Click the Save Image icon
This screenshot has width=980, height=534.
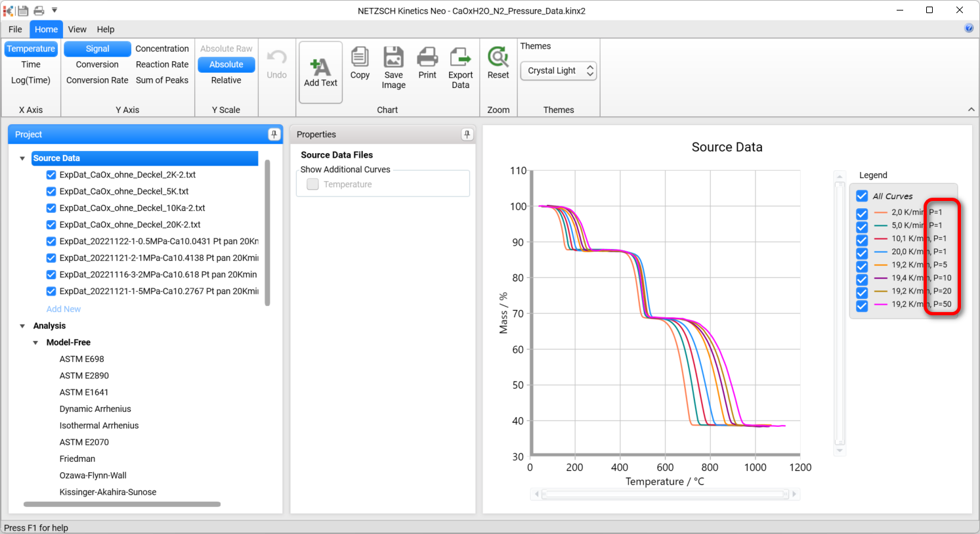click(393, 58)
